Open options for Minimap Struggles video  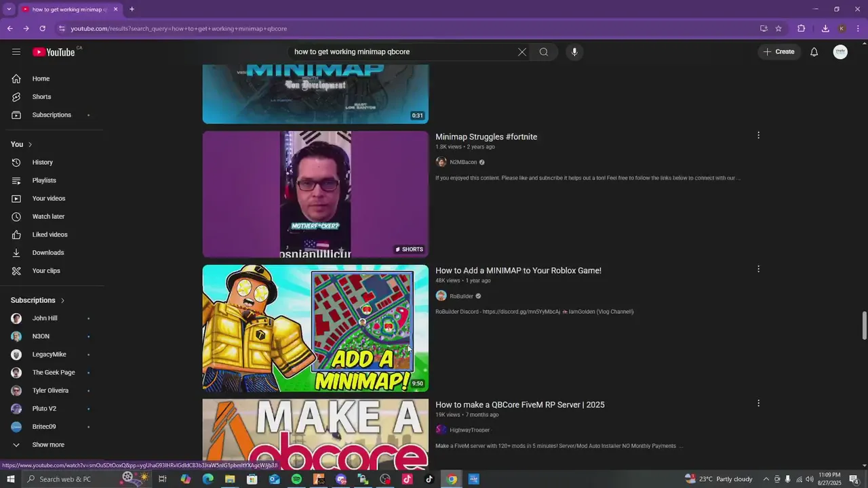click(x=758, y=136)
